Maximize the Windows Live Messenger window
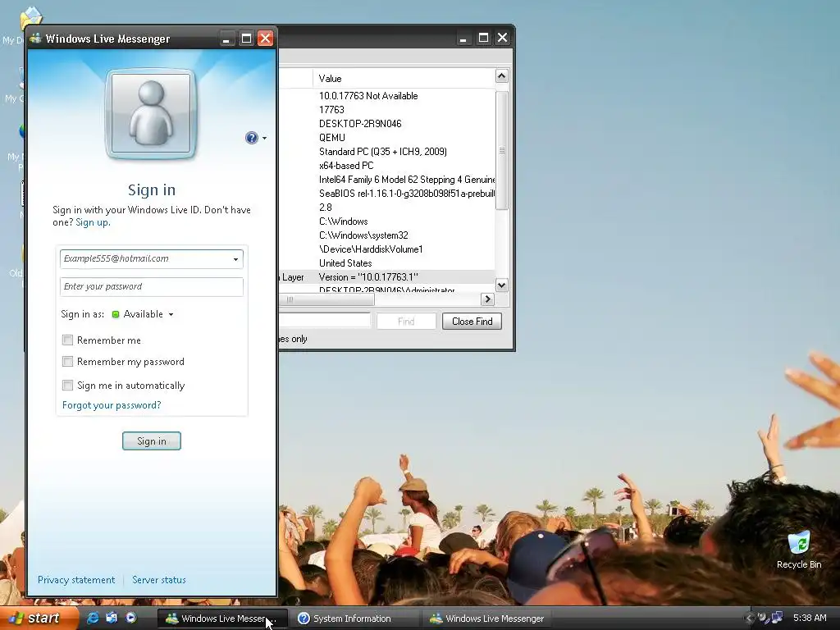Screen dimensions: 840x630 point(246,39)
